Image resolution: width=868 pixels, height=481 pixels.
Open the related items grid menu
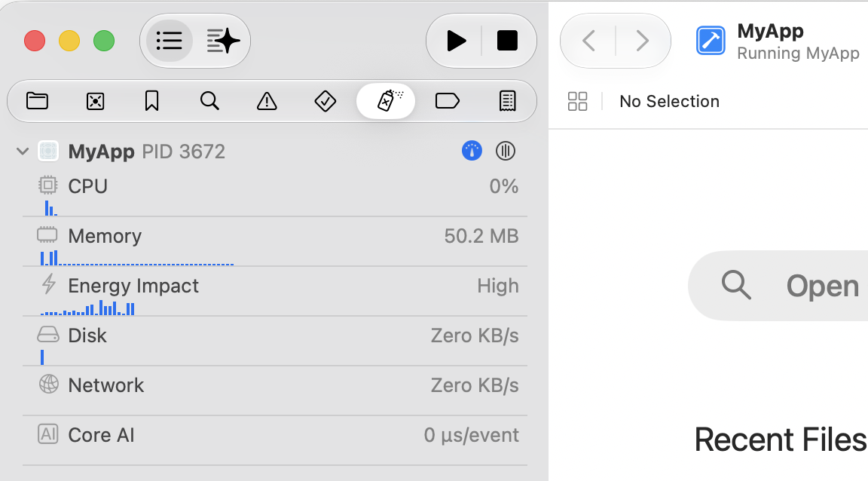pos(577,102)
